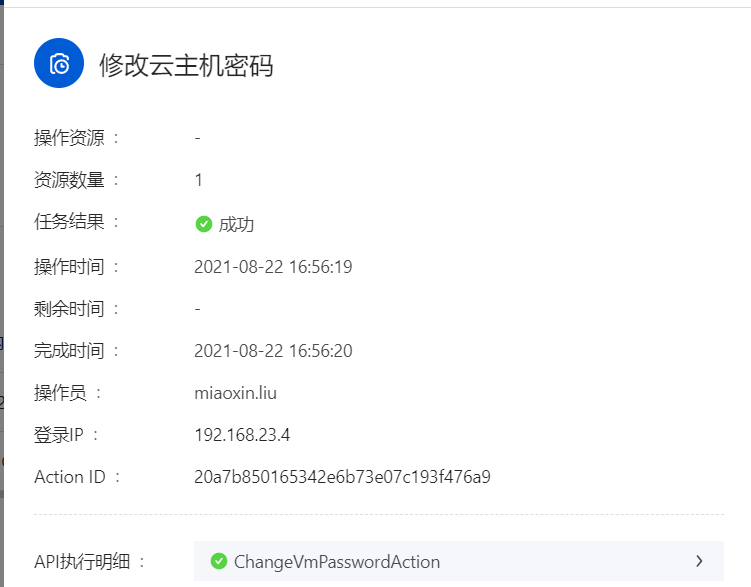Click the green checkmark beside ChangeVmPasswordAction
Image resolution: width=751 pixels, height=587 pixels.
(219, 561)
